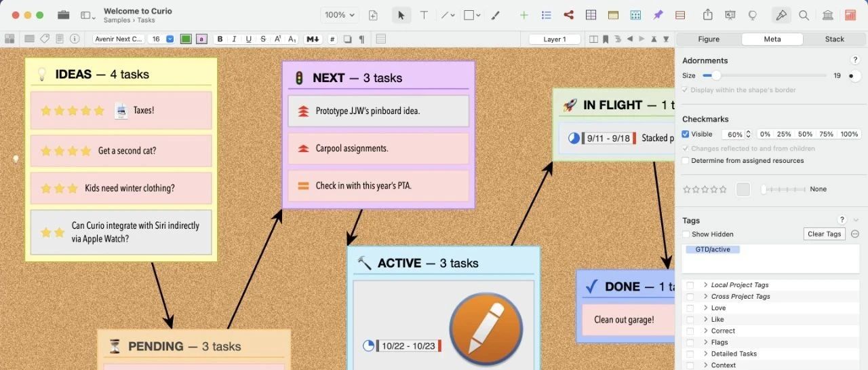Check the Show Hidden tags option
This screenshot has width=868, height=370.
pyautogui.click(x=686, y=234)
